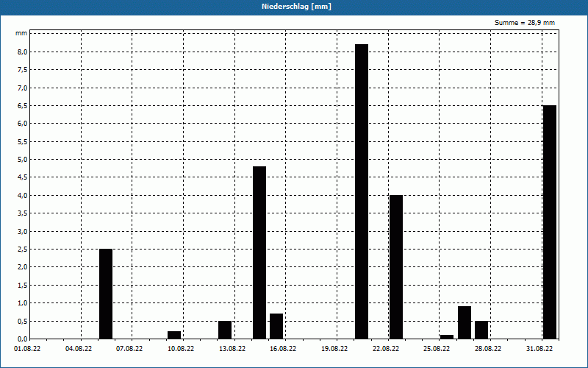Screen dimensions: 588x368
Task: Click the 2,5 y-axis value
Action: click(x=23, y=250)
